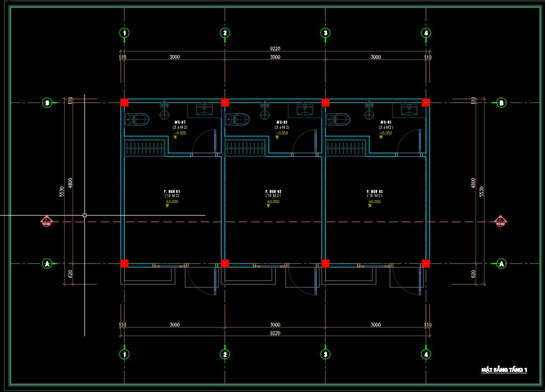Image resolution: width=545 pixels, height=392 pixels.
Task: Select the red column at axes A and 4
Action: (x=426, y=264)
